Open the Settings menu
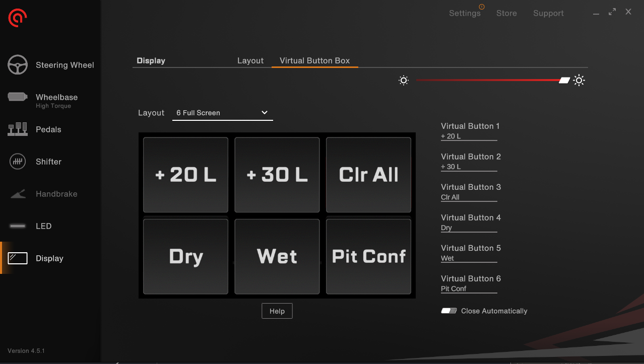The height and width of the screenshot is (364, 644). pyautogui.click(x=465, y=13)
